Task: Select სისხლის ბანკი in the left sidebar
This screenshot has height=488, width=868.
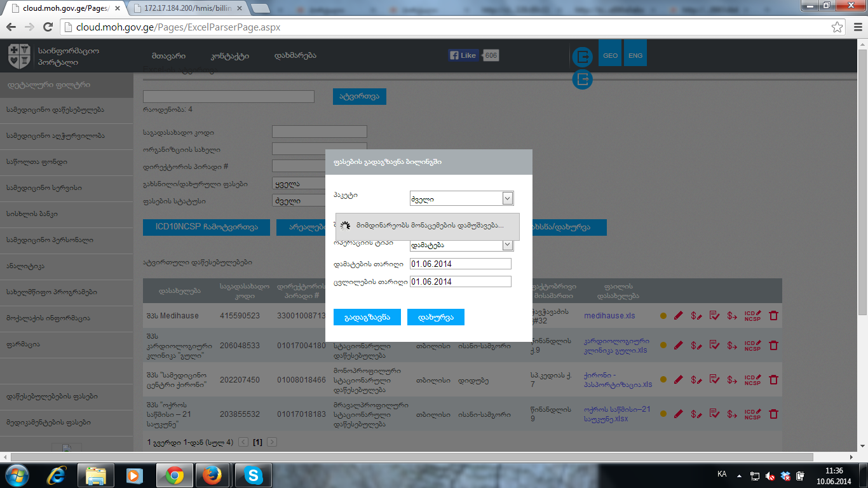Action: 67,214
